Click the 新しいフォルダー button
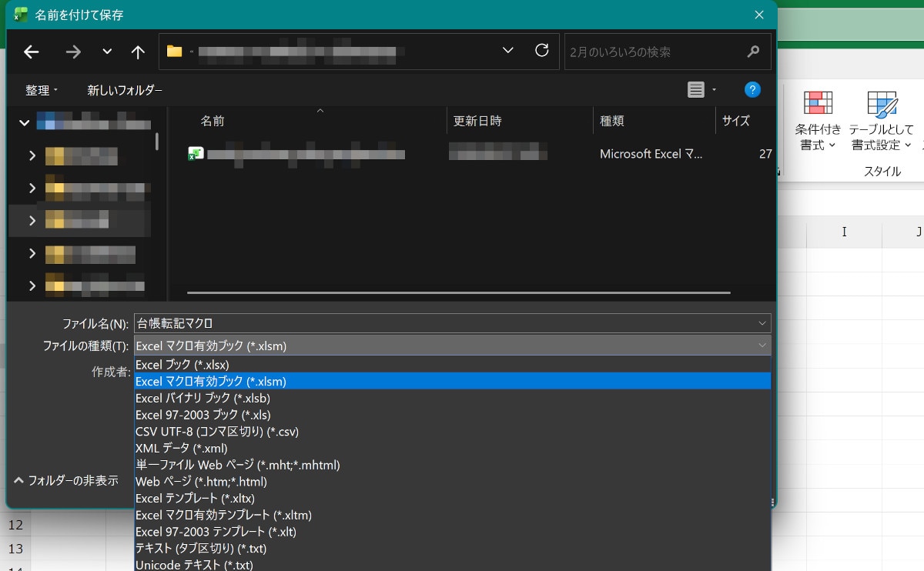 pos(125,90)
